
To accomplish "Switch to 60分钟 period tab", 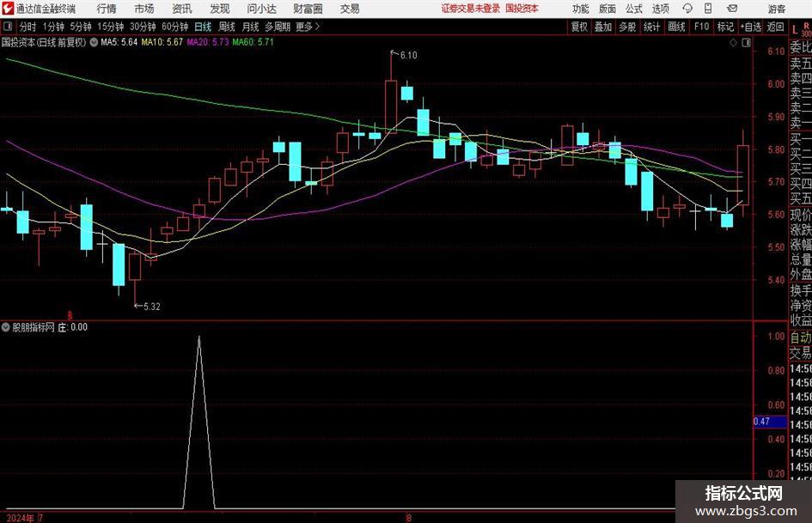I will 175,27.
